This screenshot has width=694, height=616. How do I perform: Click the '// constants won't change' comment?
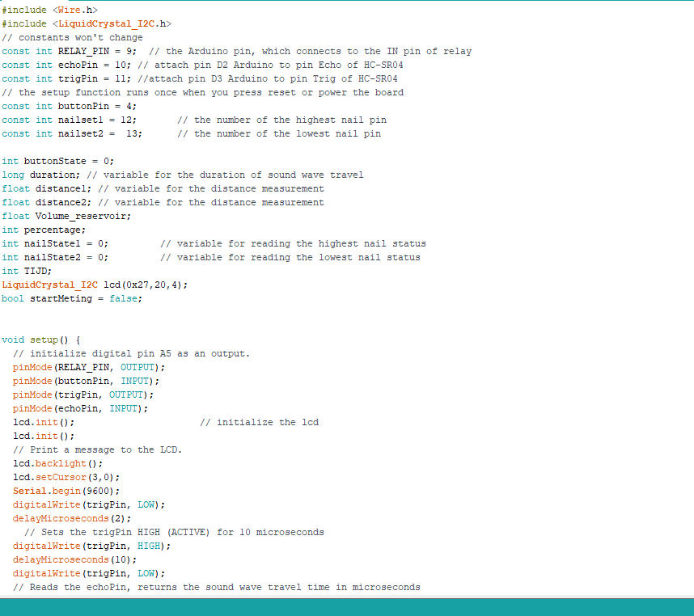[72, 37]
